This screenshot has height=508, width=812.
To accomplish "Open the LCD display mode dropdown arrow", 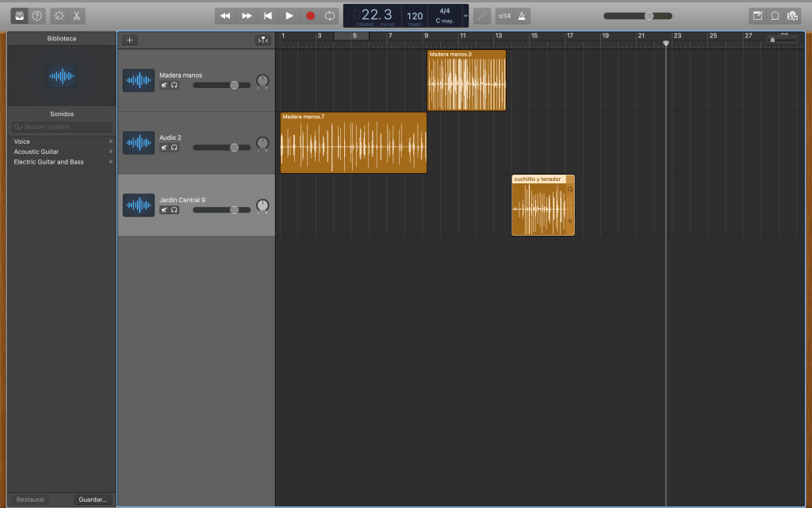I will point(465,16).
